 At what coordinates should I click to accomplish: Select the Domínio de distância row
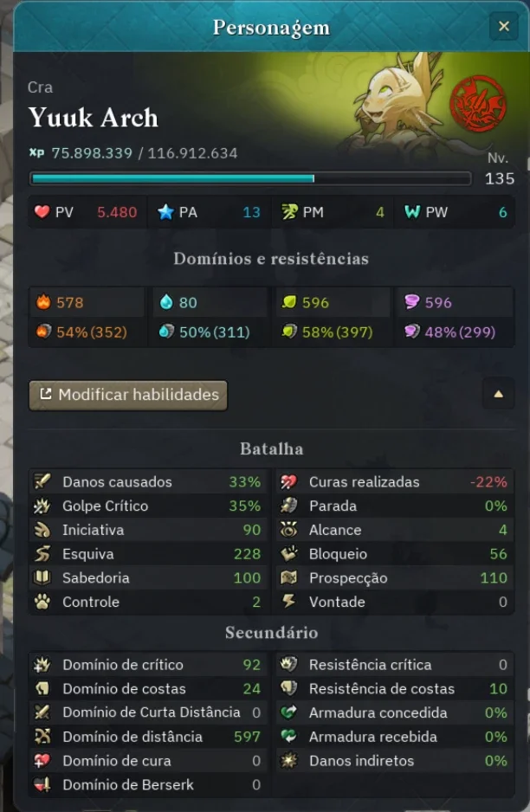149,737
